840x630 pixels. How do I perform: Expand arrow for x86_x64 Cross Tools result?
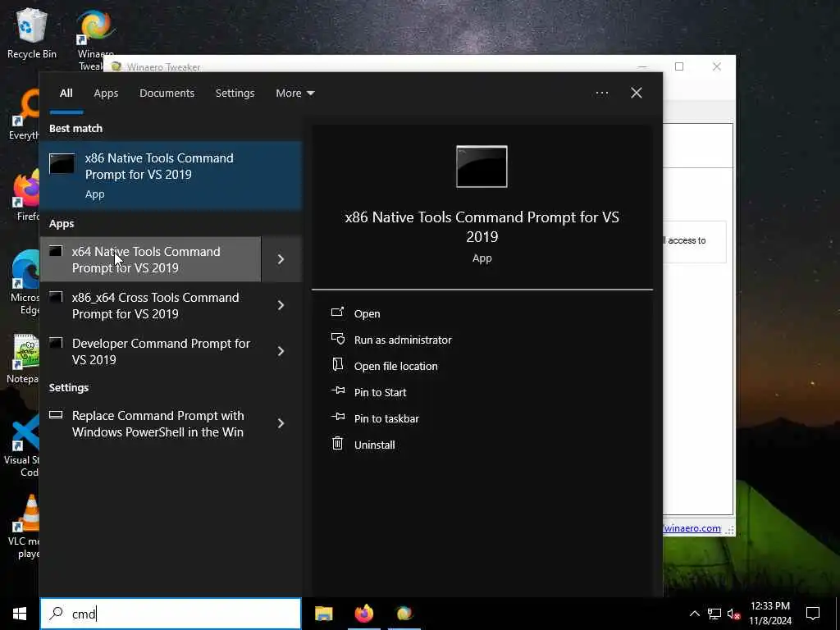[x=281, y=305]
